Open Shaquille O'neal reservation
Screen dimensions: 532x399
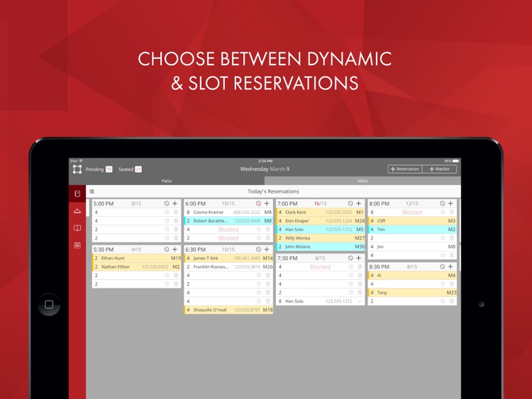point(228,310)
